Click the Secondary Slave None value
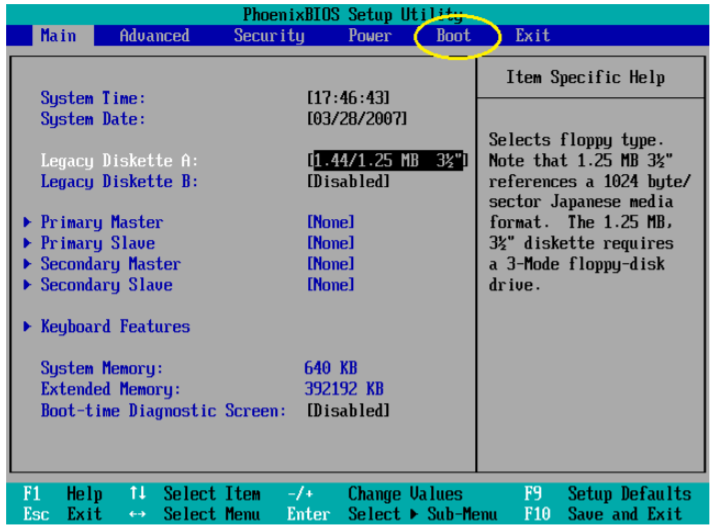The height and width of the screenshot is (531, 717). (331, 285)
